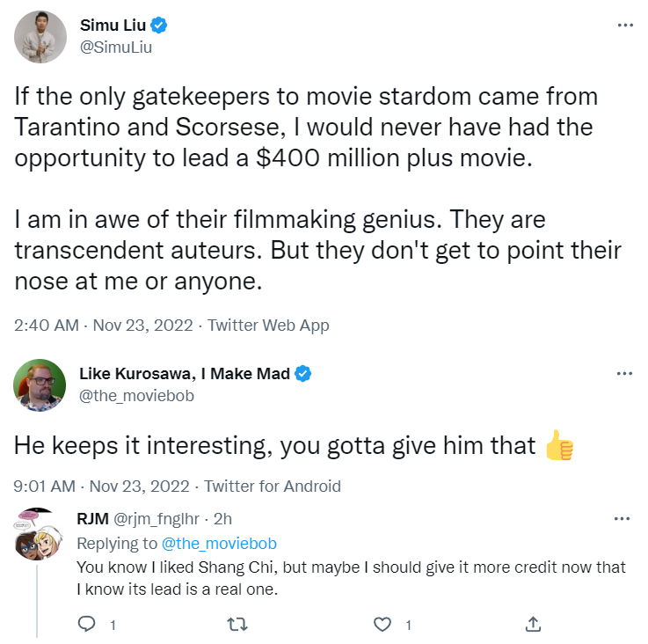Like RJM's reply with the heart icon
648x644 pixels.
click(x=382, y=625)
